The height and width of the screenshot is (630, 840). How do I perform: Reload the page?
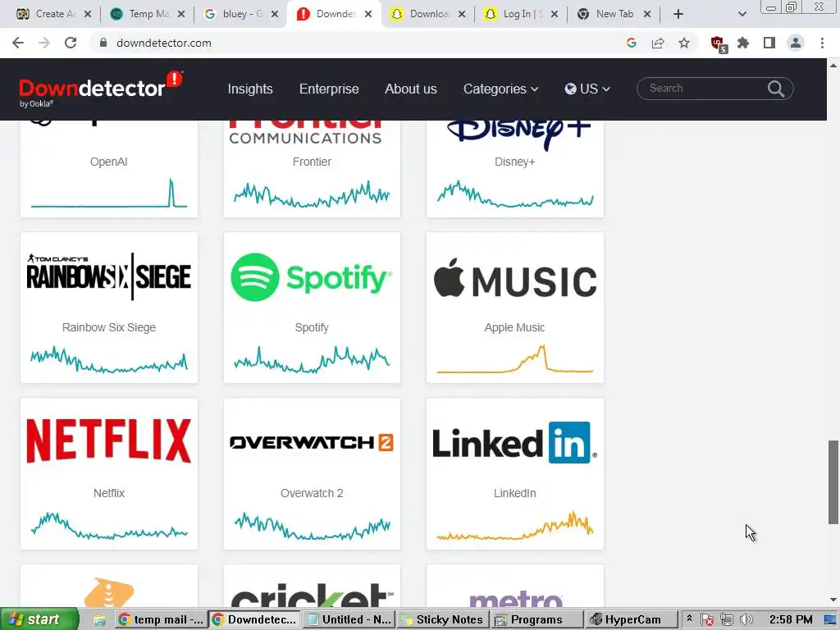coord(71,43)
